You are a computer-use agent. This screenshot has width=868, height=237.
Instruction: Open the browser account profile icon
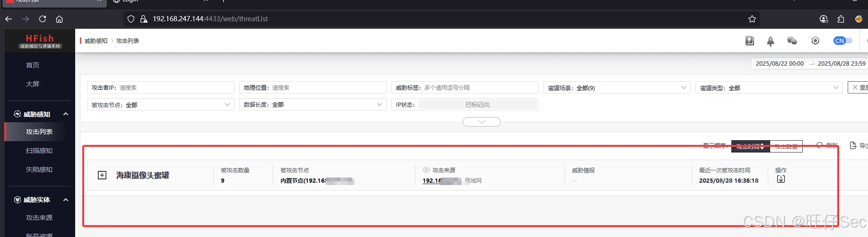coord(824,19)
